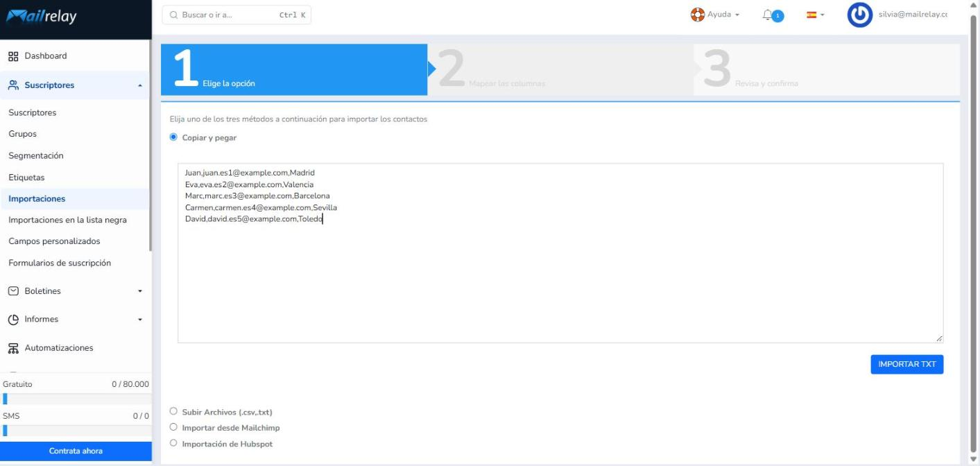
Task: Click the Buscar o ir a search field
Action: point(237,15)
